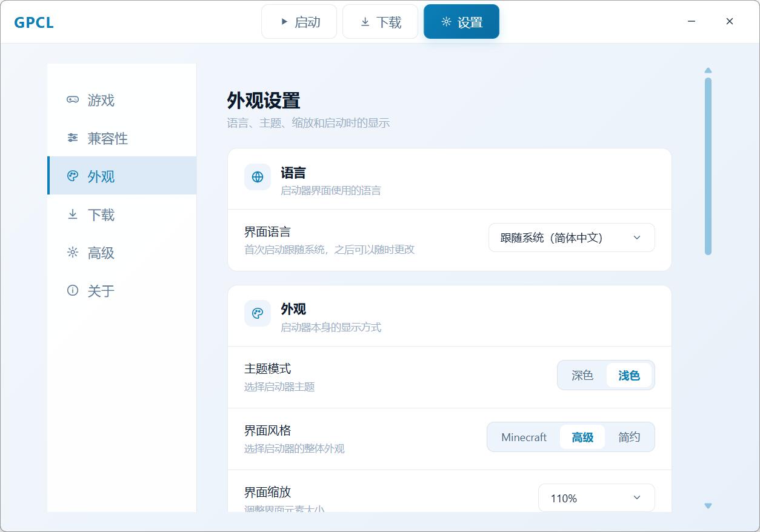Click the download icon beside sidebar 下载
760x532 pixels.
pos(73,214)
